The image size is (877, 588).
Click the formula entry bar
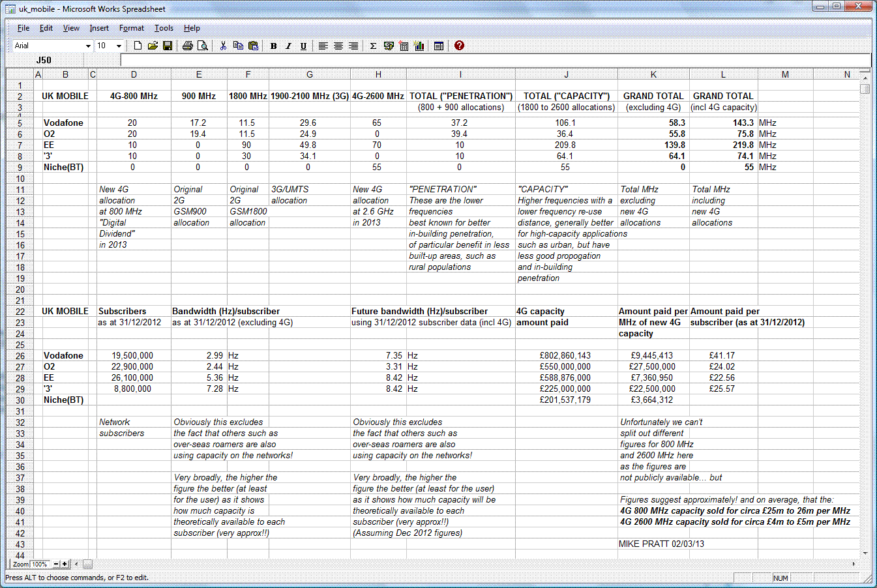tap(496, 60)
